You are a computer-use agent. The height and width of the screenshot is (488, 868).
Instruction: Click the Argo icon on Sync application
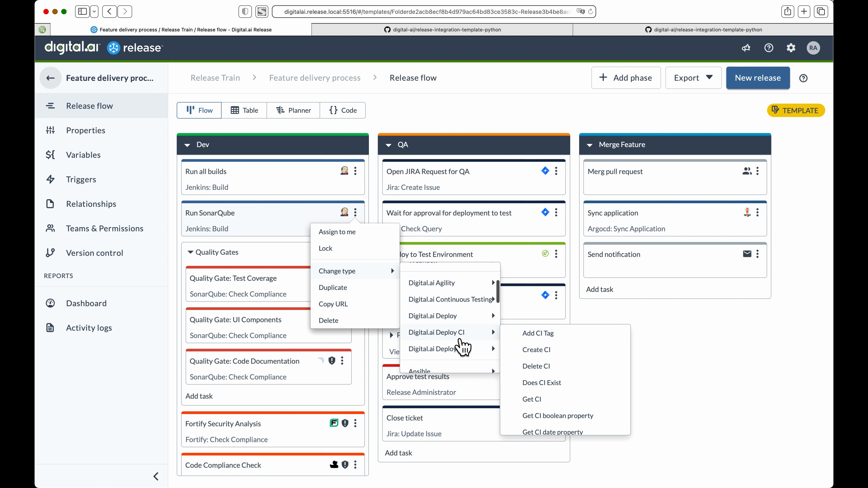click(747, 212)
